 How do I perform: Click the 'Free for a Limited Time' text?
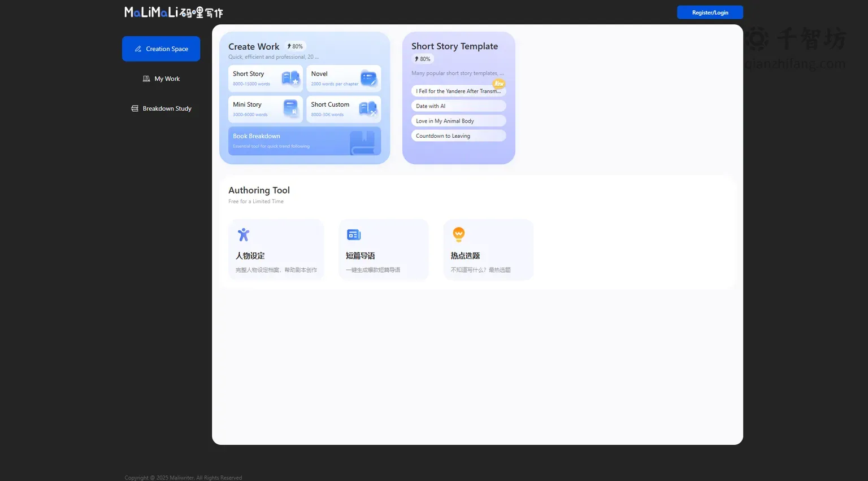point(256,202)
